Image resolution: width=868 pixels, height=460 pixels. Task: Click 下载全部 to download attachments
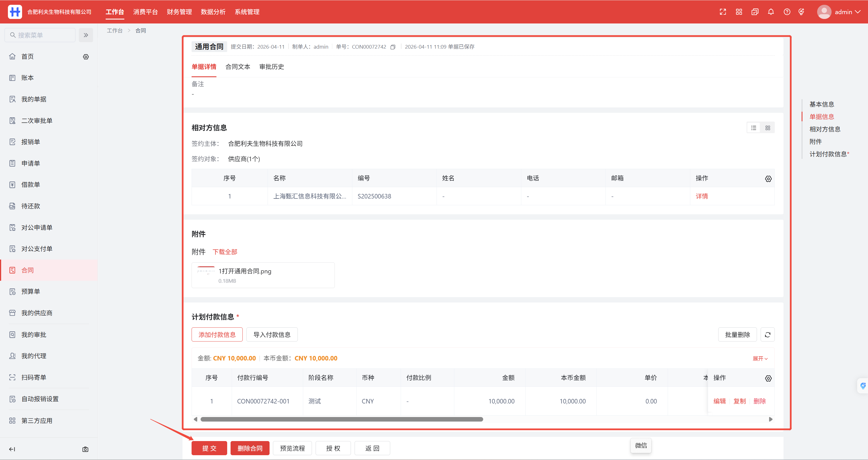point(225,252)
